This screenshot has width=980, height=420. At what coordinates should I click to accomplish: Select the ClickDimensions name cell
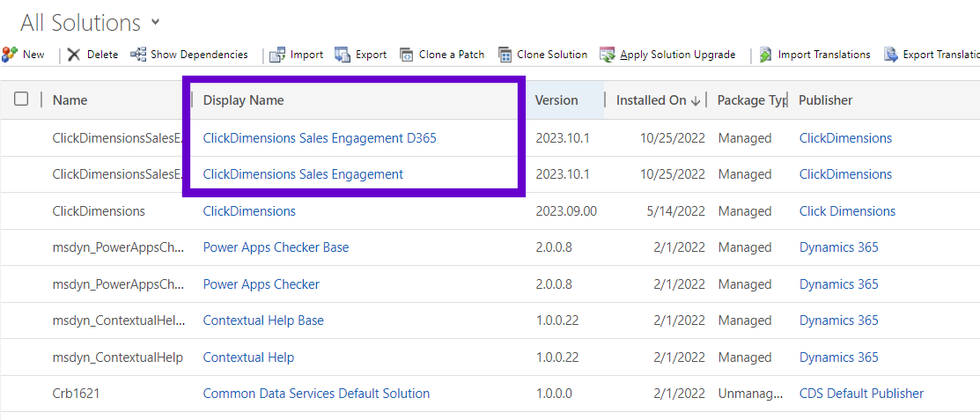(x=99, y=211)
